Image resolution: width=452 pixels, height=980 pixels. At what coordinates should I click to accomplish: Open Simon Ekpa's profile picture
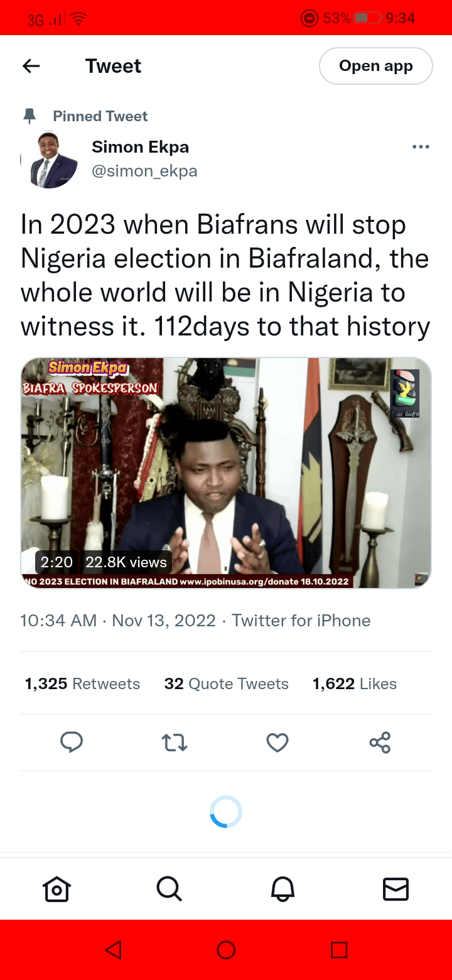50,160
